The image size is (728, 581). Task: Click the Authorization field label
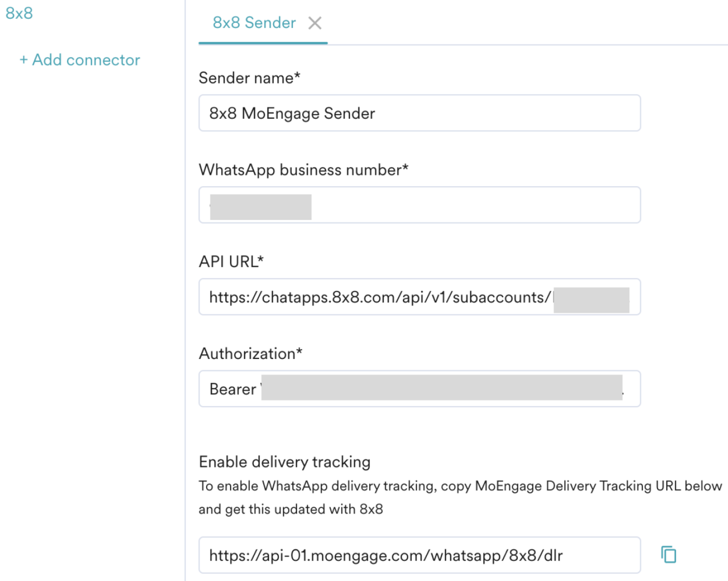[x=250, y=354]
